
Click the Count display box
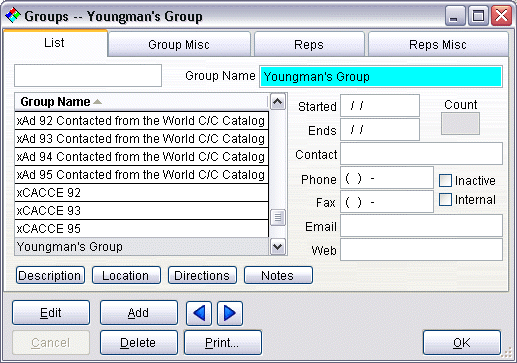(460, 124)
